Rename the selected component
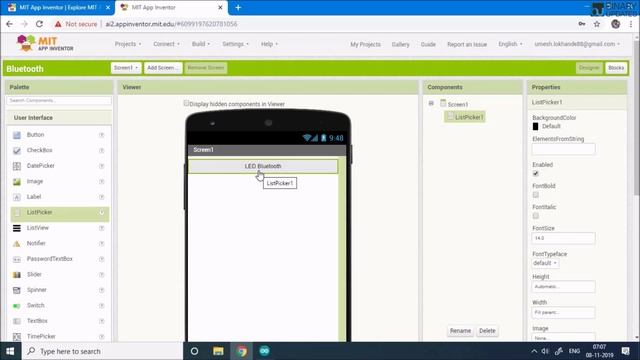 (x=460, y=331)
